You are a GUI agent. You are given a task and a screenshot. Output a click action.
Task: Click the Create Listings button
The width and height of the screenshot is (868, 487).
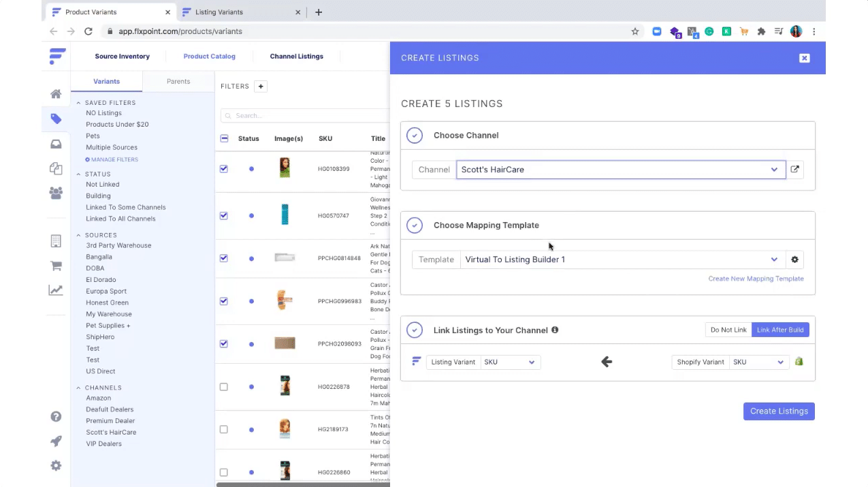point(779,411)
